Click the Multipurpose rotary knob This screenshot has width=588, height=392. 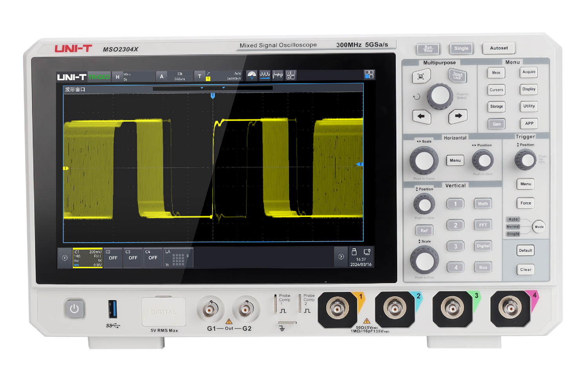439,96
